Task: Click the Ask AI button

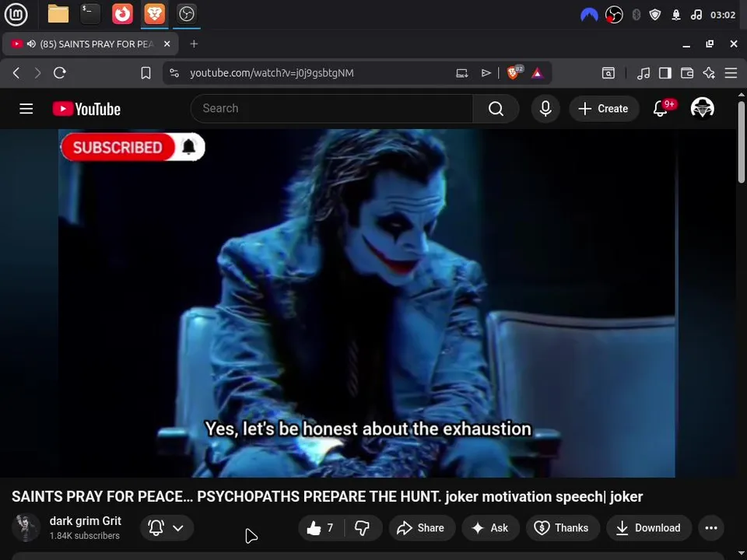Action: [490, 527]
